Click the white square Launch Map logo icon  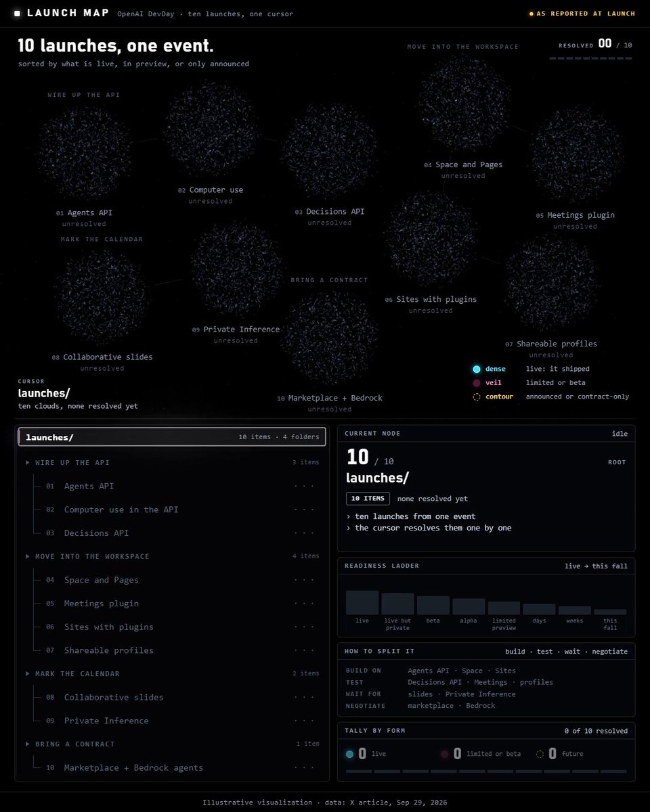pyautogui.click(x=17, y=14)
